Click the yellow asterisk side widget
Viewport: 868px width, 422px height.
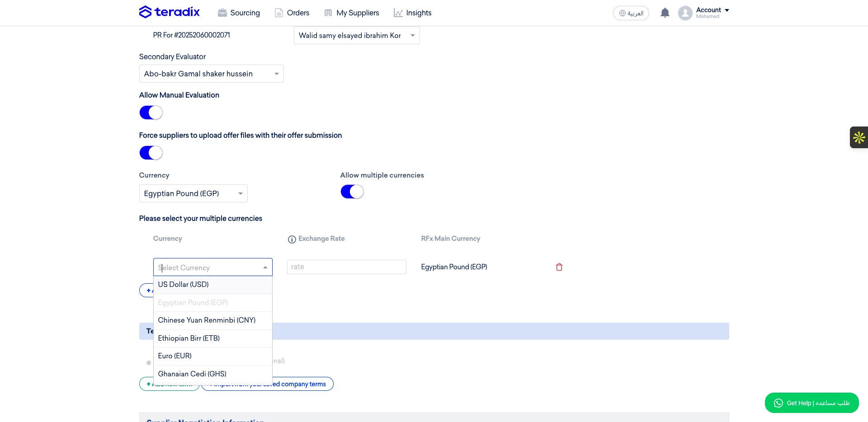(x=859, y=137)
